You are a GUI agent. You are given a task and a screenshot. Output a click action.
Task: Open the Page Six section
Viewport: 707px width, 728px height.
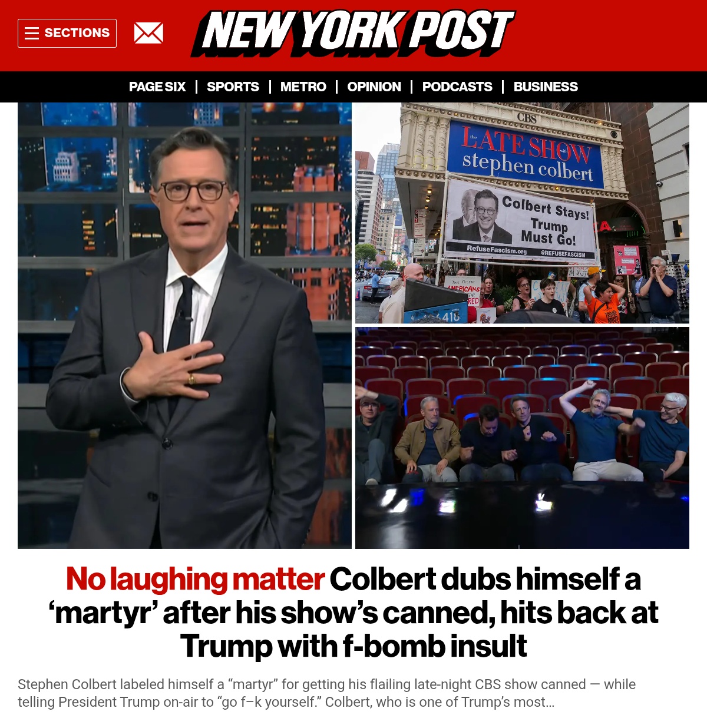tap(157, 87)
